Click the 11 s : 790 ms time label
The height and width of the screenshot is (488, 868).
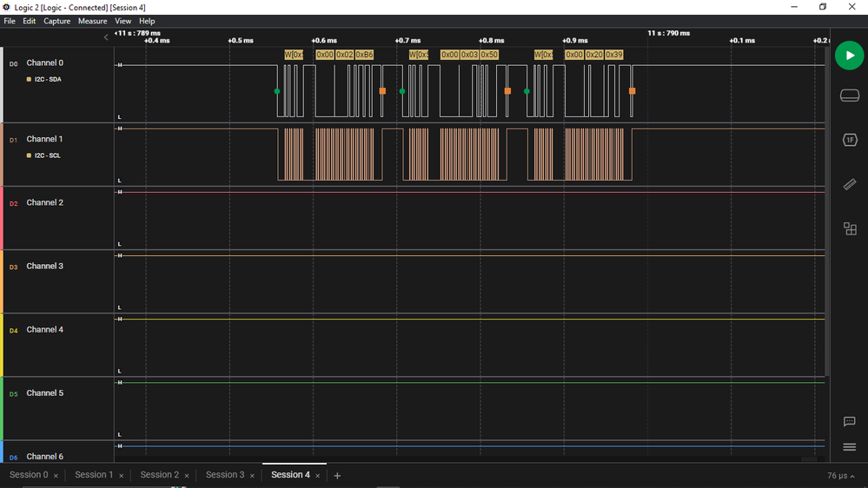pyautogui.click(x=669, y=33)
